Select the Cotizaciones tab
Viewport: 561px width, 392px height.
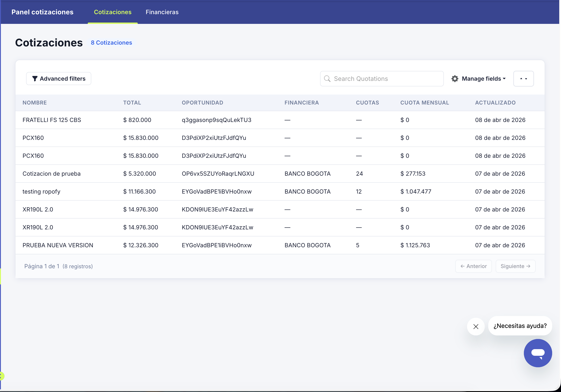coord(113,12)
